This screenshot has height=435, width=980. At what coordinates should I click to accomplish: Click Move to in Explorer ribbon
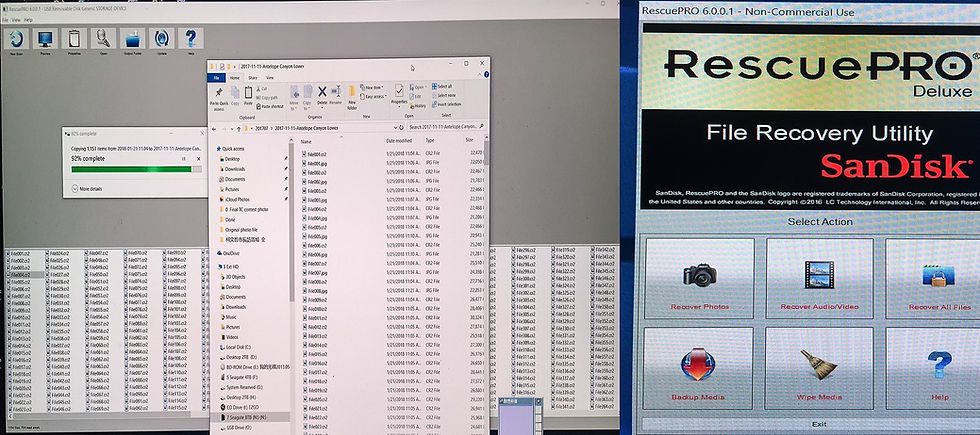pyautogui.click(x=294, y=98)
